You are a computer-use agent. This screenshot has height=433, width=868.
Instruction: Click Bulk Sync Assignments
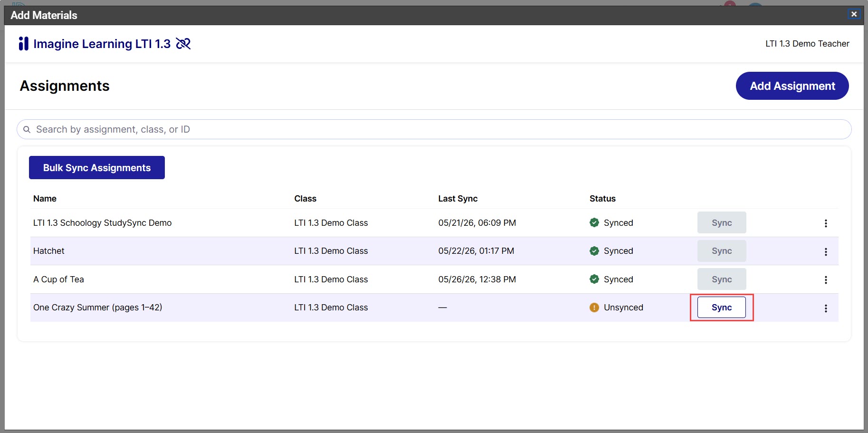tap(97, 168)
